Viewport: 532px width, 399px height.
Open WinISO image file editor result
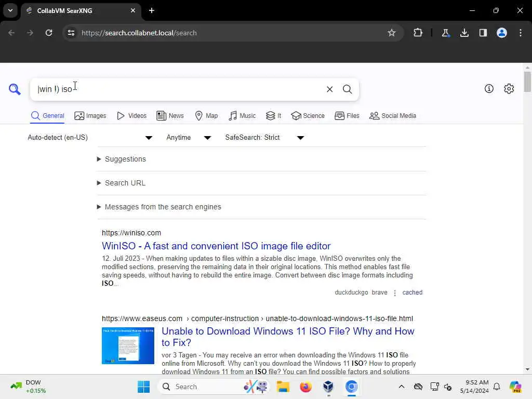coord(216,246)
